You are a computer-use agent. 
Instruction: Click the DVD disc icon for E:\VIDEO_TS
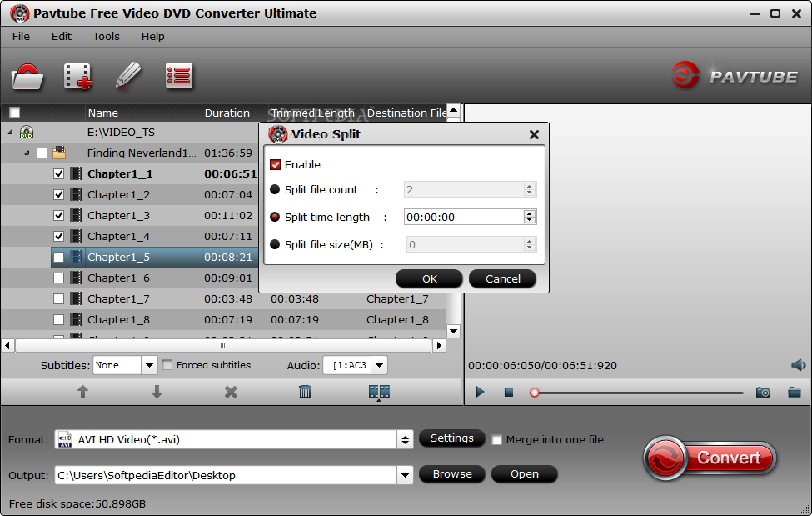click(27, 133)
